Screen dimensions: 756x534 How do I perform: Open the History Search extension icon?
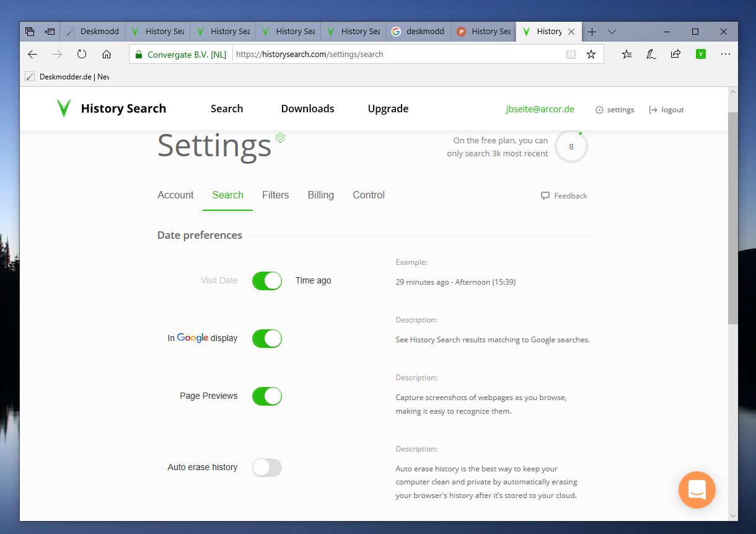point(701,55)
